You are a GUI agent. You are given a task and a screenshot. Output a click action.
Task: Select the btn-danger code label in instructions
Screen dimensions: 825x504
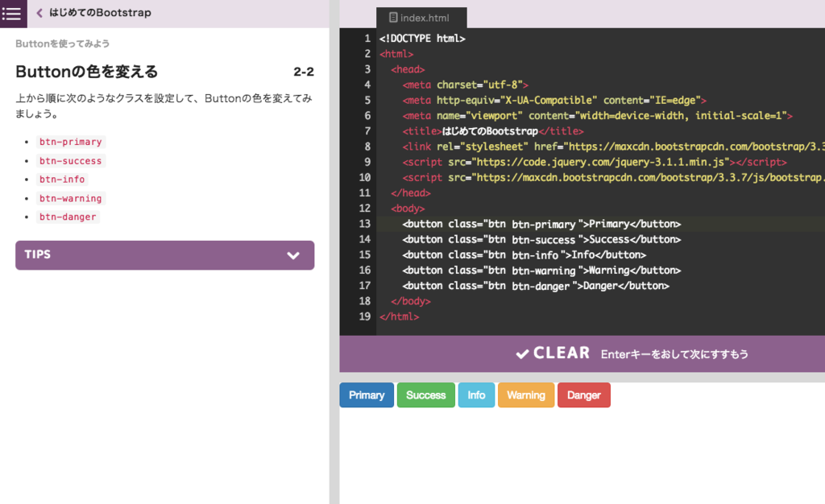68,217
